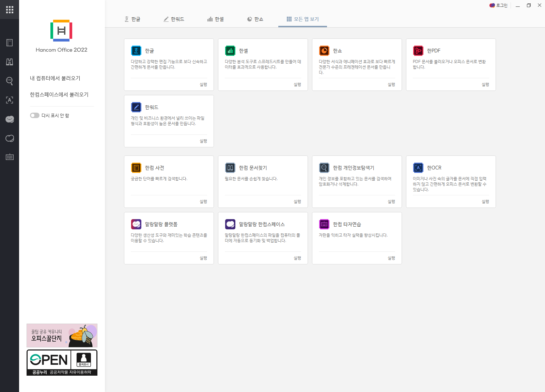Image resolution: width=545 pixels, height=392 pixels.
Task: Open the 오피스꿀단지 community banner
Action: click(x=62, y=336)
